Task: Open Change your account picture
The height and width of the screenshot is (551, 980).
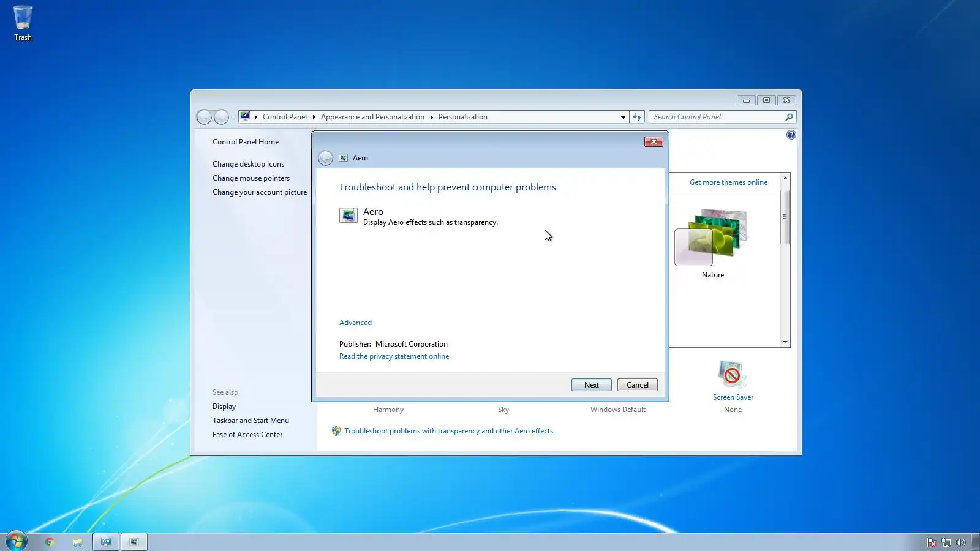Action: point(260,192)
